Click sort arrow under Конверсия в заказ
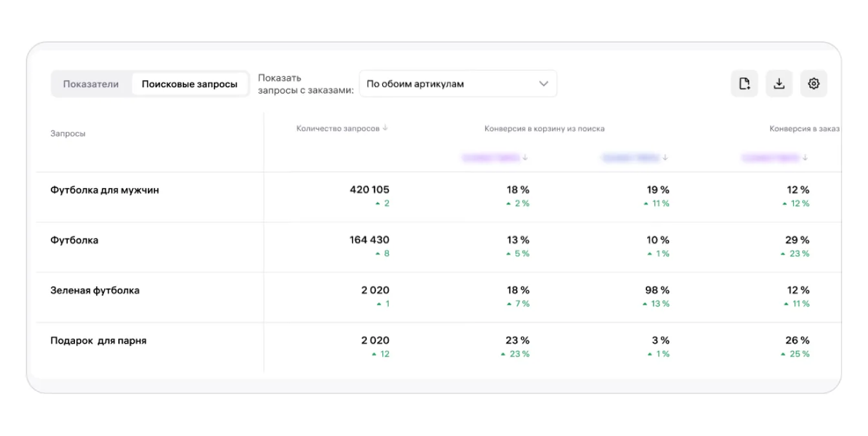This screenshot has width=868, height=436. 805,158
